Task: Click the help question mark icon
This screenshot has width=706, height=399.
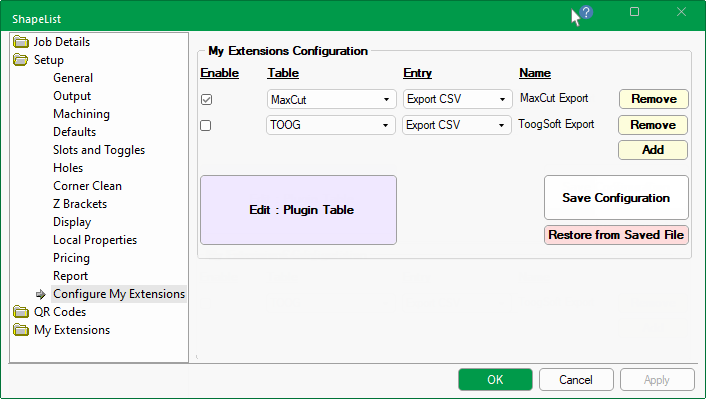Action: 586,12
